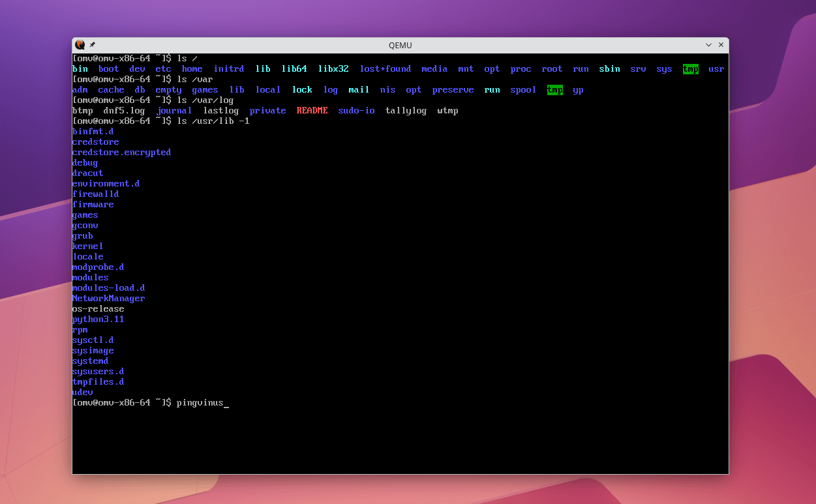Click the modprobe.d entry
816x504 pixels.
(98, 267)
